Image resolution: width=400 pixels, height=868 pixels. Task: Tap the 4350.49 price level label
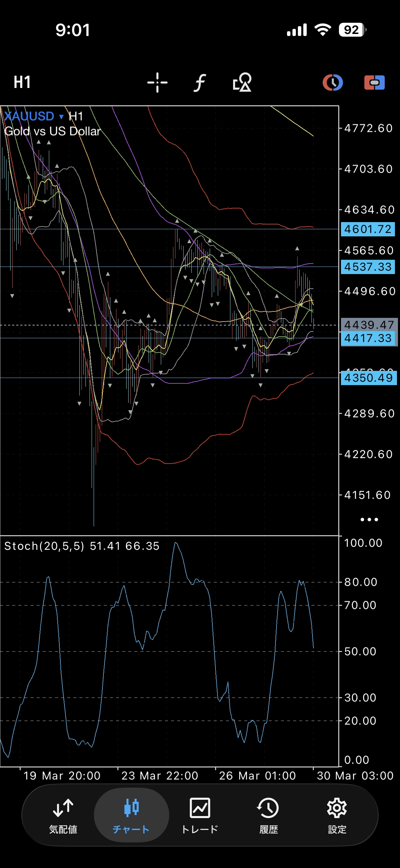click(x=368, y=378)
